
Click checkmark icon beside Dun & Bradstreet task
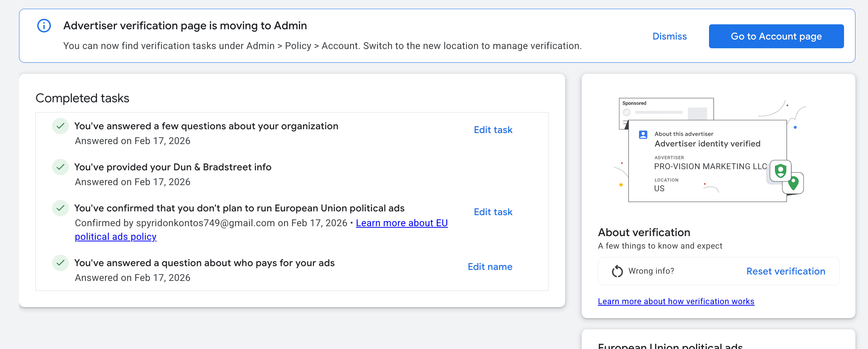(60, 167)
